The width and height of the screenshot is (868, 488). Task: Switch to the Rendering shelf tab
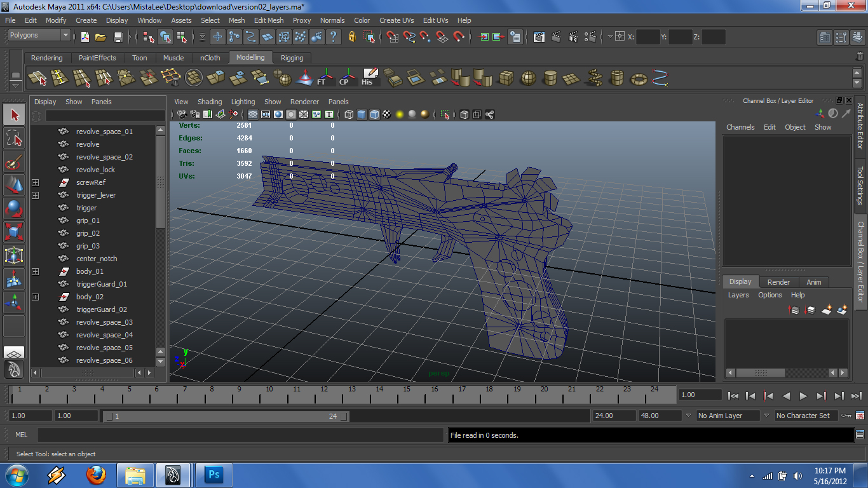(46, 58)
